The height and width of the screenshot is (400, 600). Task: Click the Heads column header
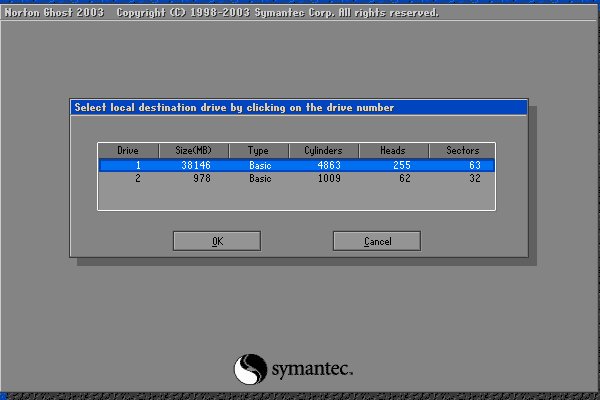pos(393,150)
